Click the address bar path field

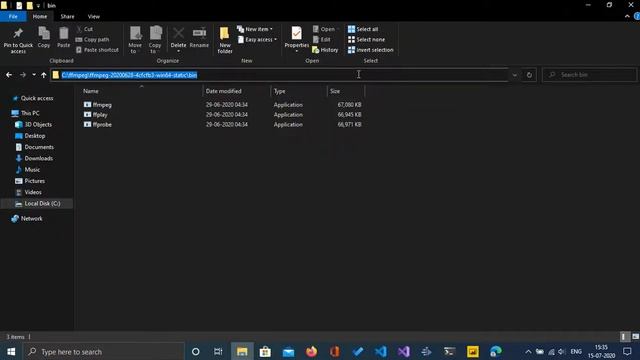click(280, 75)
